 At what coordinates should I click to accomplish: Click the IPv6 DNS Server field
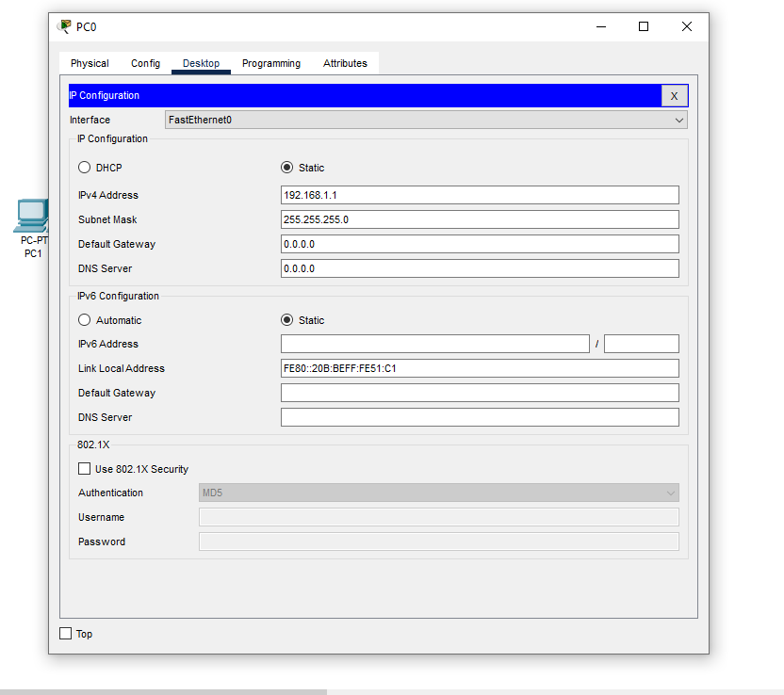pyautogui.click(x=480, y=417)
